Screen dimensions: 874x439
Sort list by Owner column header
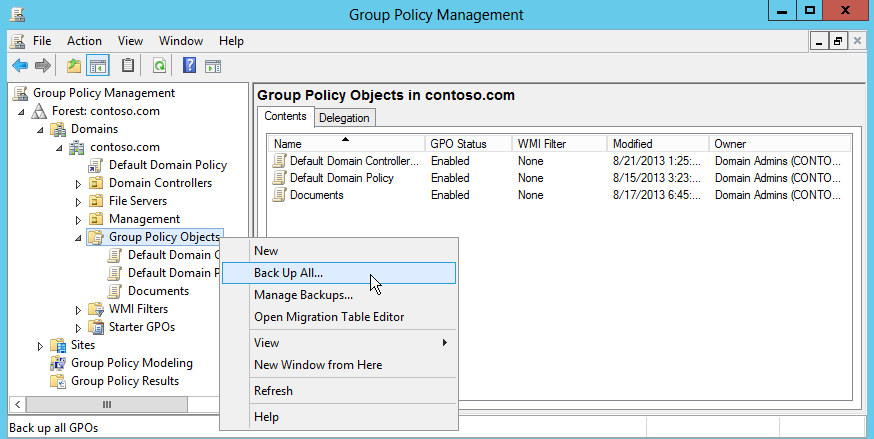pyautogui.click(x=780, y=144)
